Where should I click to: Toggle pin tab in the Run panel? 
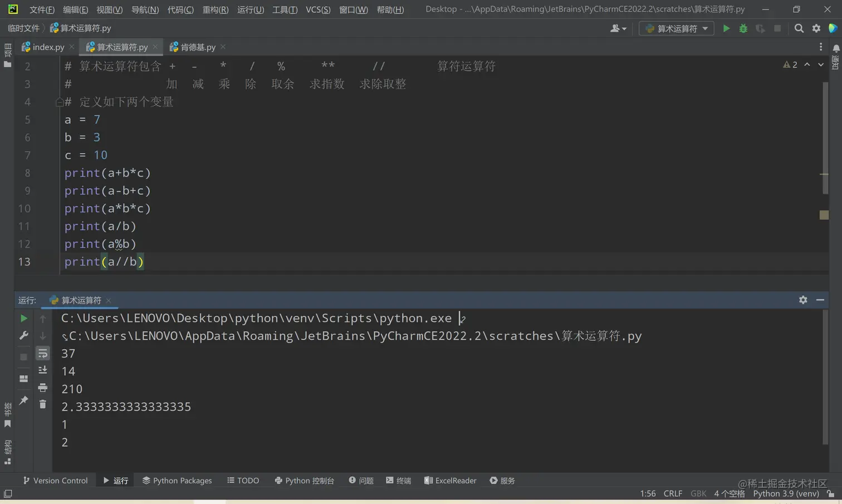point(23,400)
